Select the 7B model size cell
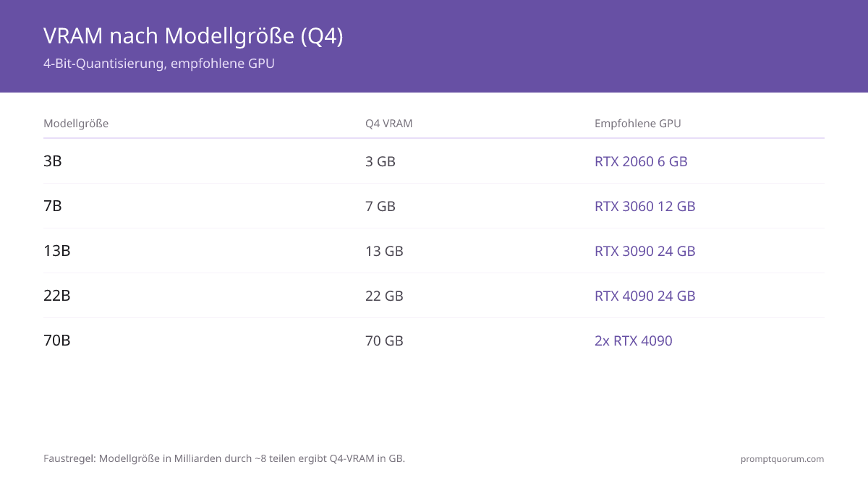The width and height of the screenshot is (868, 488). (53, 206)
